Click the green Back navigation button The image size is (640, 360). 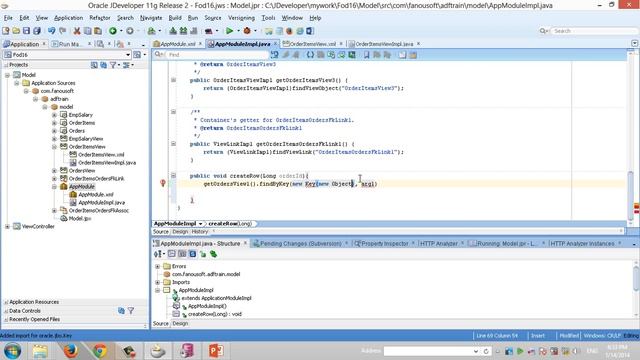coord(113,31)
